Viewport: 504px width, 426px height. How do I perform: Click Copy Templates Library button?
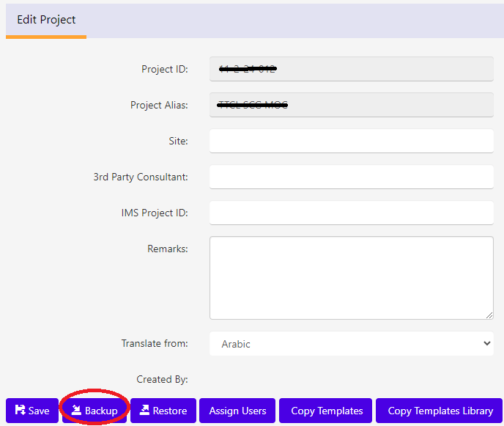pos(440,411)
